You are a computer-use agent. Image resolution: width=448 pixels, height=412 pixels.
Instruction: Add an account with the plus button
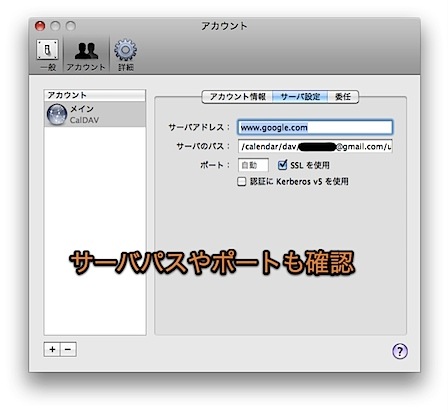[52, 349]
